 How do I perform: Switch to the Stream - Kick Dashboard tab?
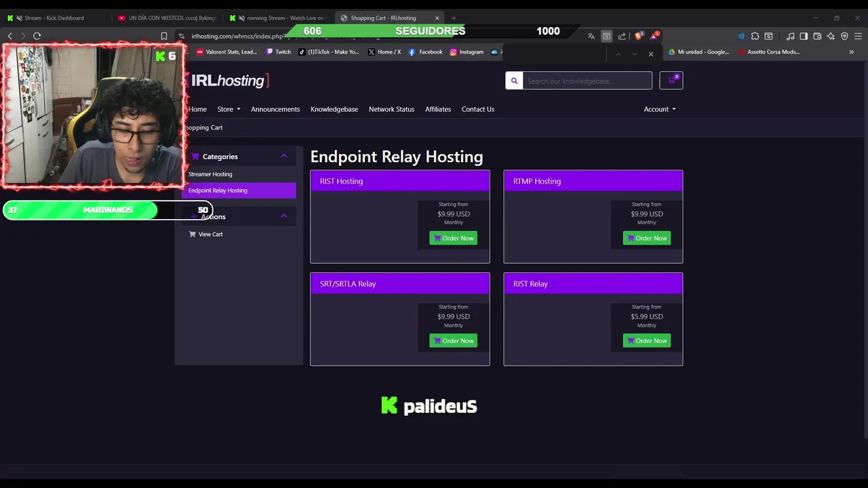[x=54, y=18]
